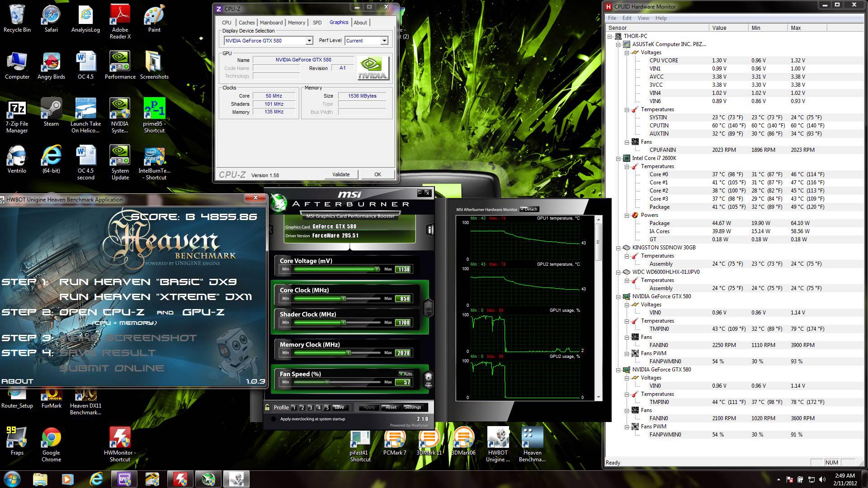Open the prime95 Shortcut desktop icon
Viewport: 868px width, 488px height.
pyautogui.click(x=154, y=115)
